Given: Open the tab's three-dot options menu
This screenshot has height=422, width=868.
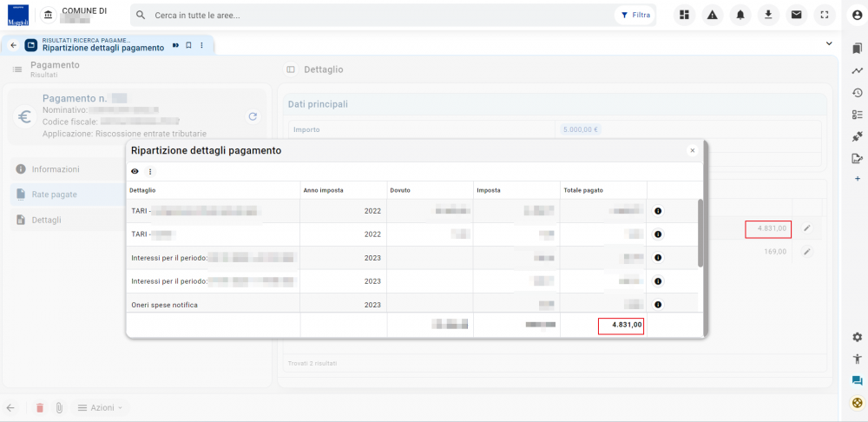Looking at the screenshot, I should click(x=201, y=45).
